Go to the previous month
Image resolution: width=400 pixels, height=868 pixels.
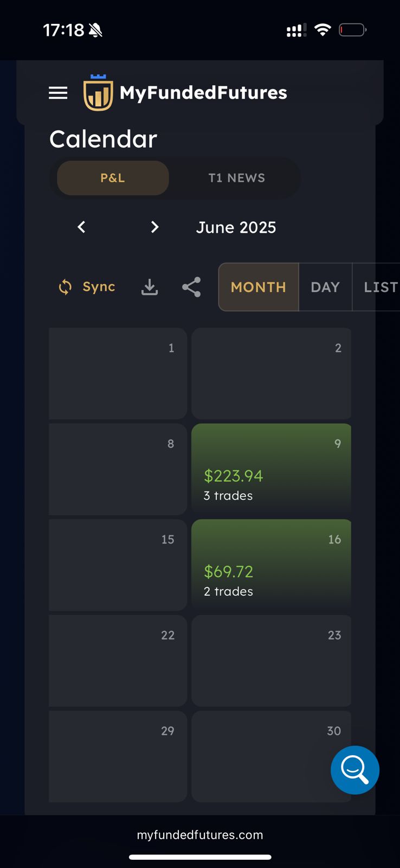pyautogui.click(x=81, y=227)
